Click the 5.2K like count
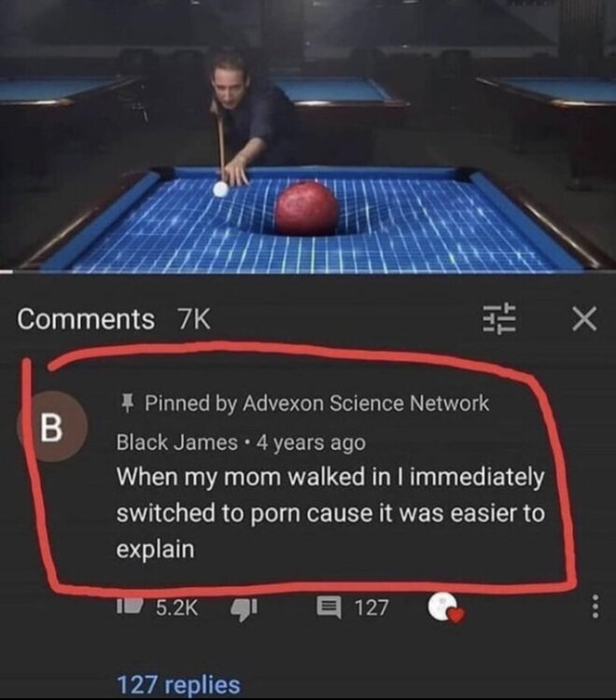 (176, 608)
